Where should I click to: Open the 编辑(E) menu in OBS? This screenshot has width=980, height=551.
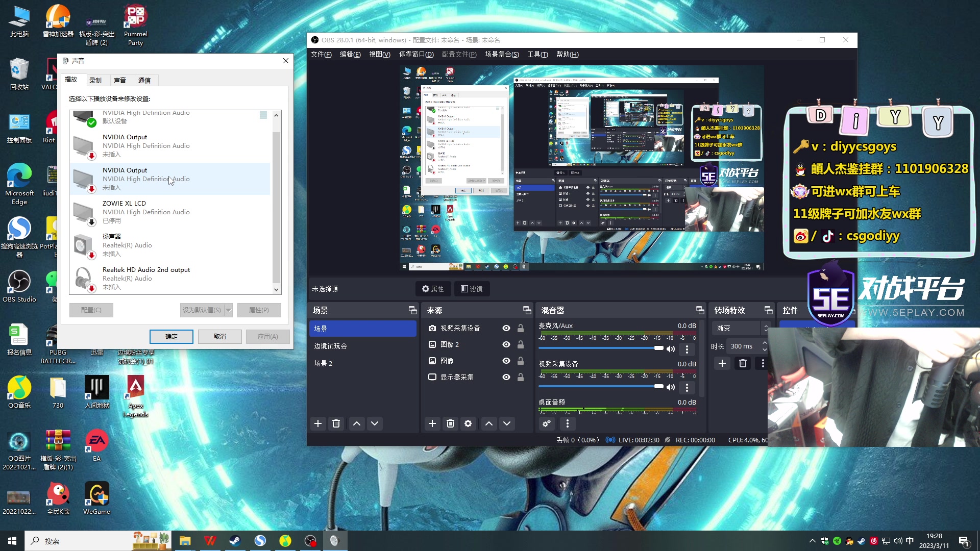tap(350, 54)
